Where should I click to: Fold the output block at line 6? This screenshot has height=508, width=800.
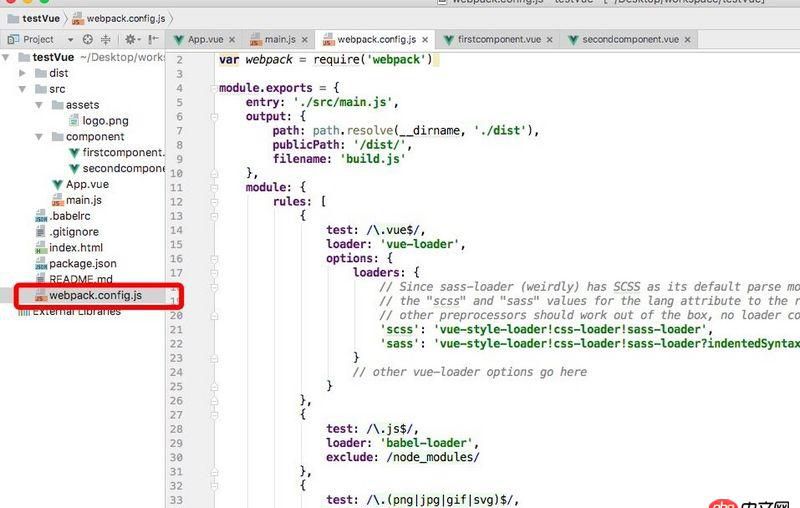[x=214, y=117]
